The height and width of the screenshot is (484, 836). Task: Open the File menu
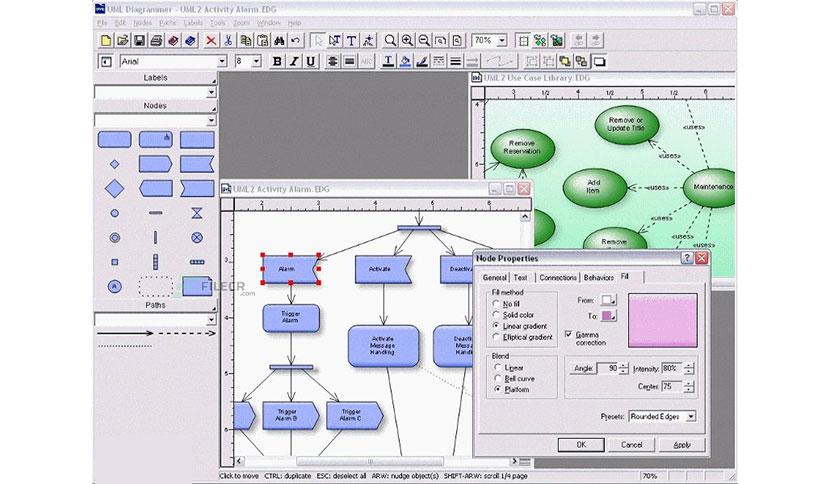pyautogui.click(x=102, y=23)
